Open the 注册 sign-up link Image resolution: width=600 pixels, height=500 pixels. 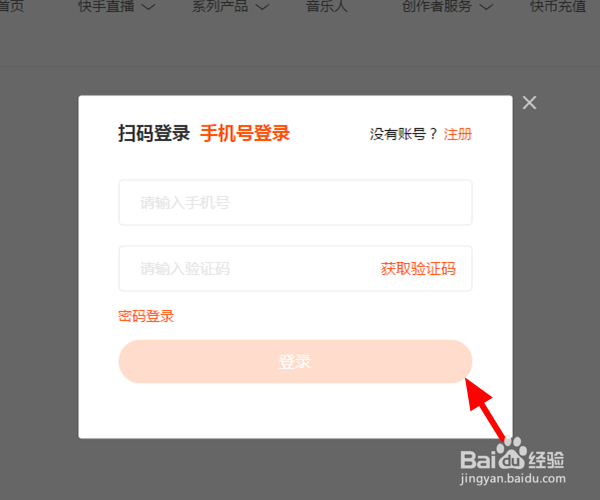(458, 134)
